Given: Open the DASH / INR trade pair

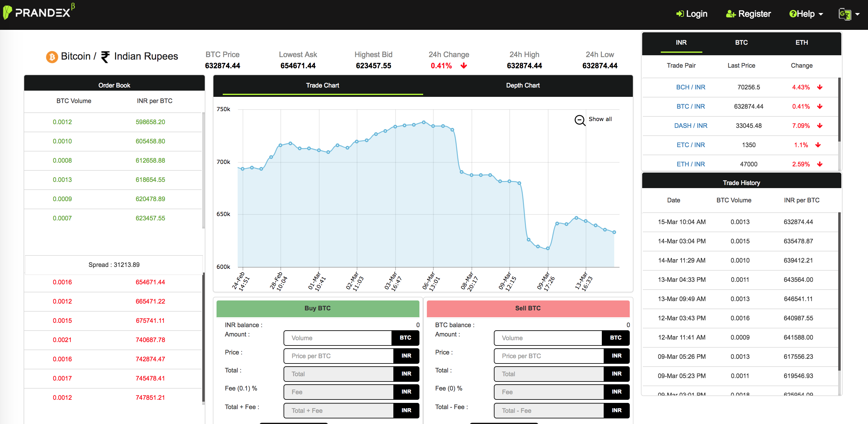Looking at the screenshot, I should point(691,126).
